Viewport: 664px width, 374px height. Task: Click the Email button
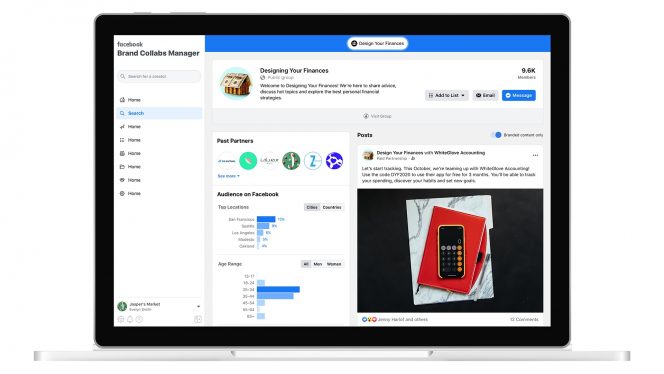pos(485,95)
